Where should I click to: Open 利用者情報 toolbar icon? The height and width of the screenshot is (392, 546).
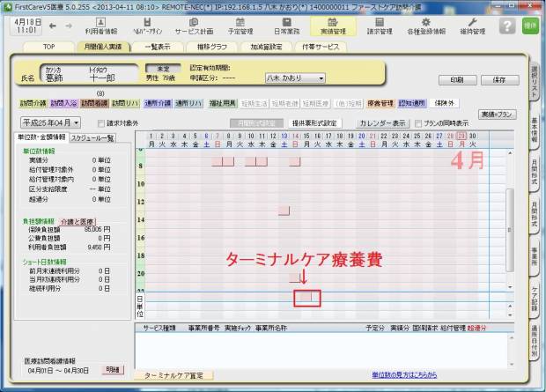tap(100, 25)
